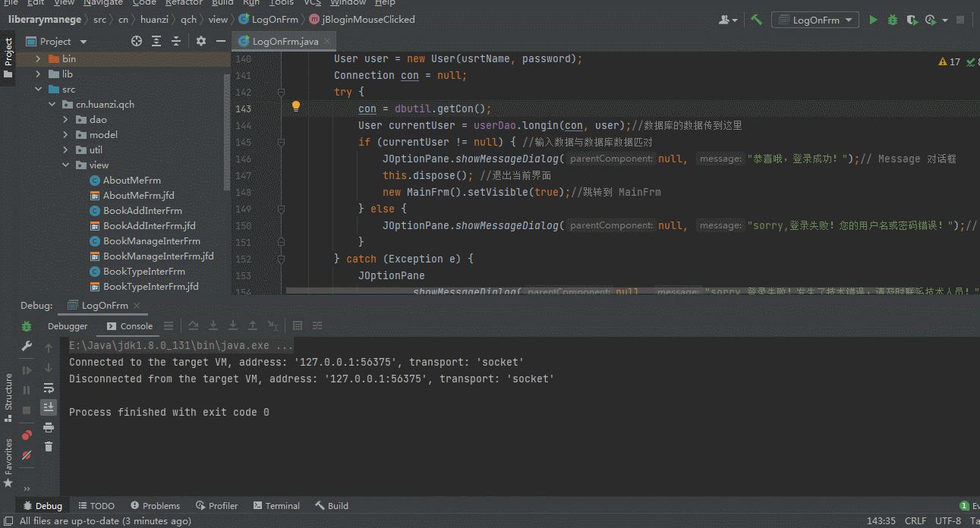Collapse the view folder in project tree

click(65, 165)
